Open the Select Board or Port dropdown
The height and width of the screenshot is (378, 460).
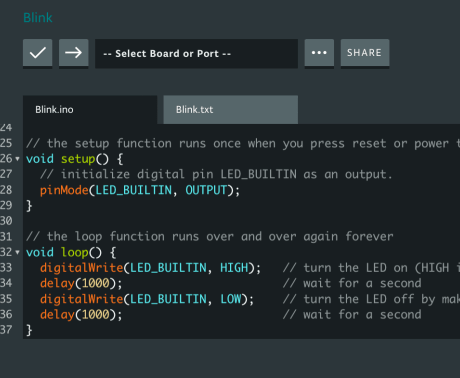[196, 54]
